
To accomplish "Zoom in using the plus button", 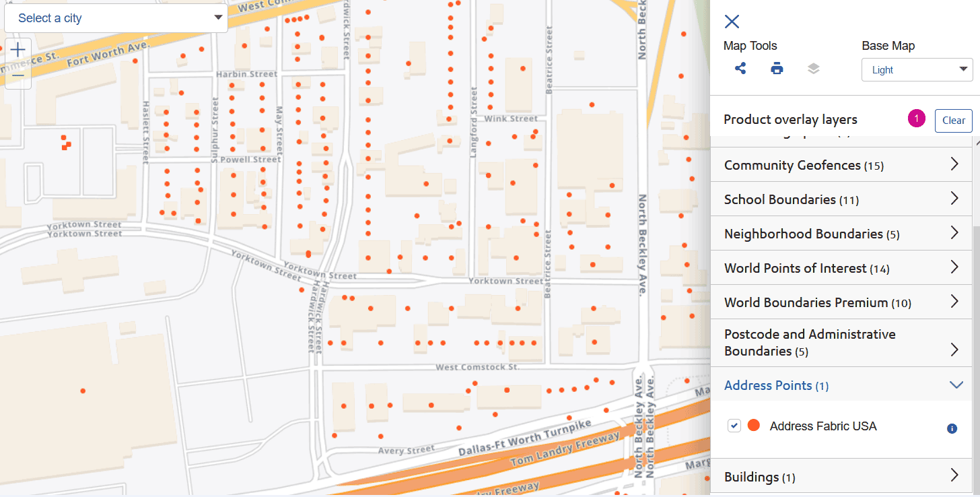I will [17, 48].
